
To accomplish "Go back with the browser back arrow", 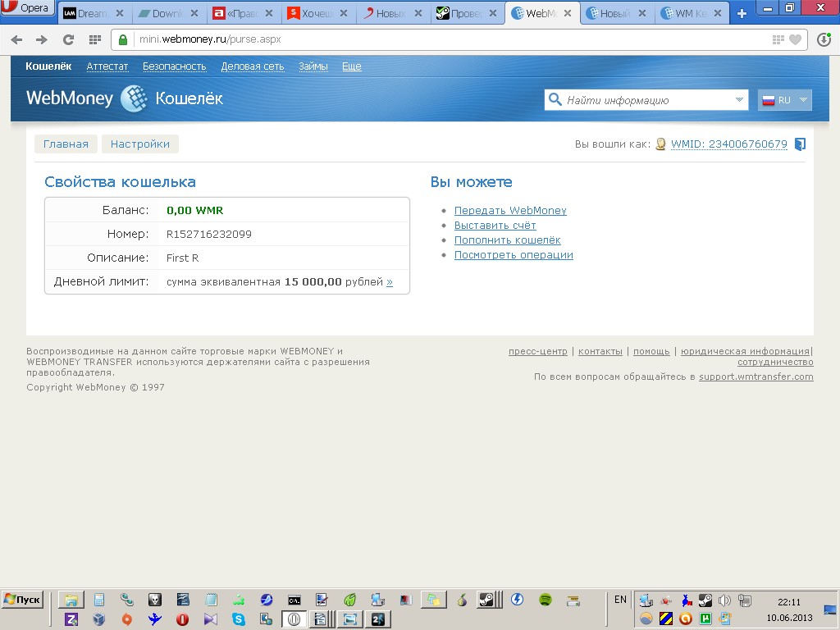I will [16, 39].
